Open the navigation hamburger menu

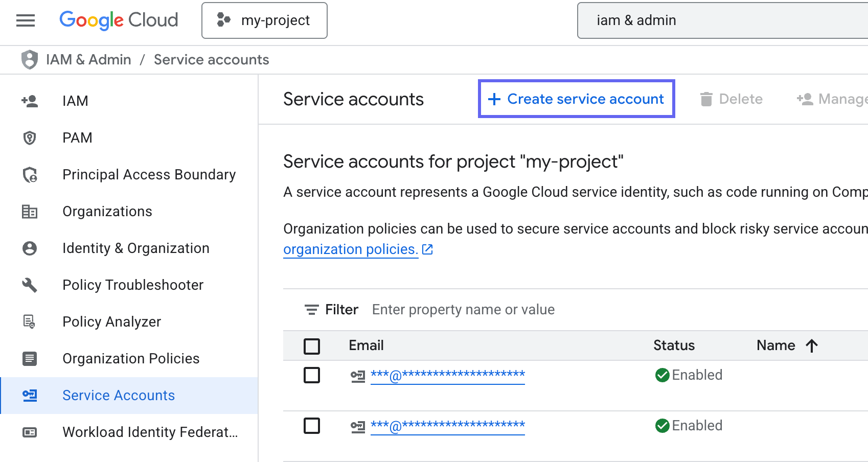25,20
